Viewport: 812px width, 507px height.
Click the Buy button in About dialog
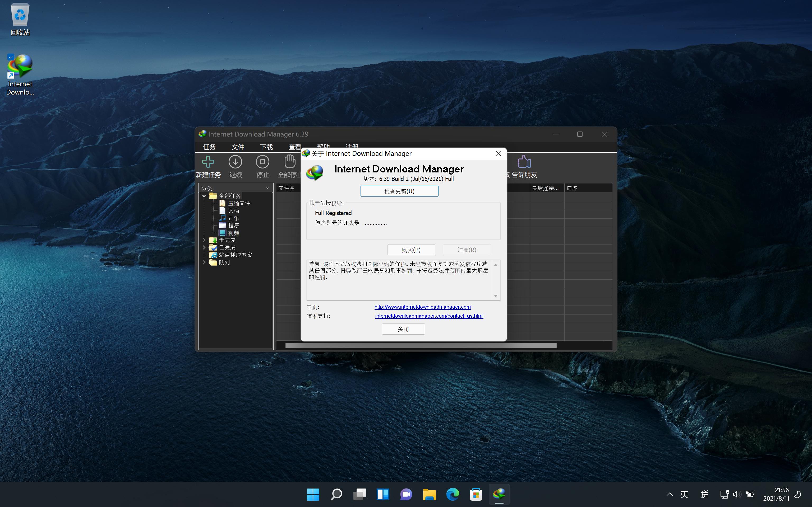click(x=411, y=250)
